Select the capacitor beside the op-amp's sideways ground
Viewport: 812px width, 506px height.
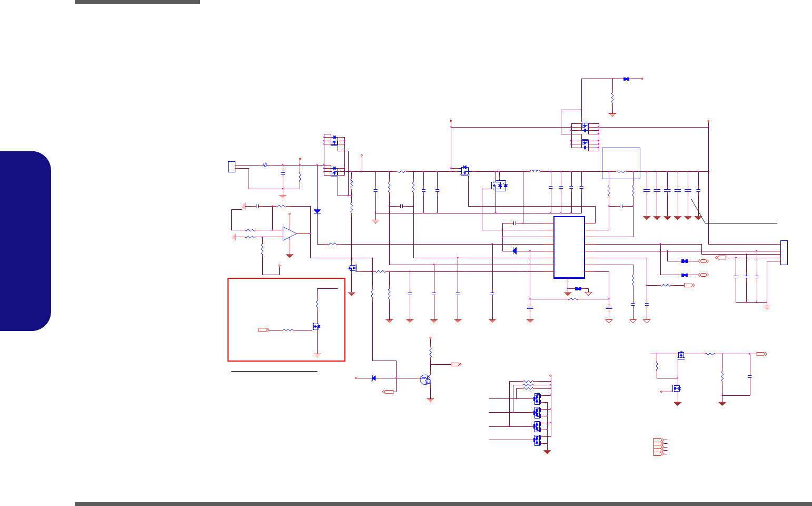point(257,206)
